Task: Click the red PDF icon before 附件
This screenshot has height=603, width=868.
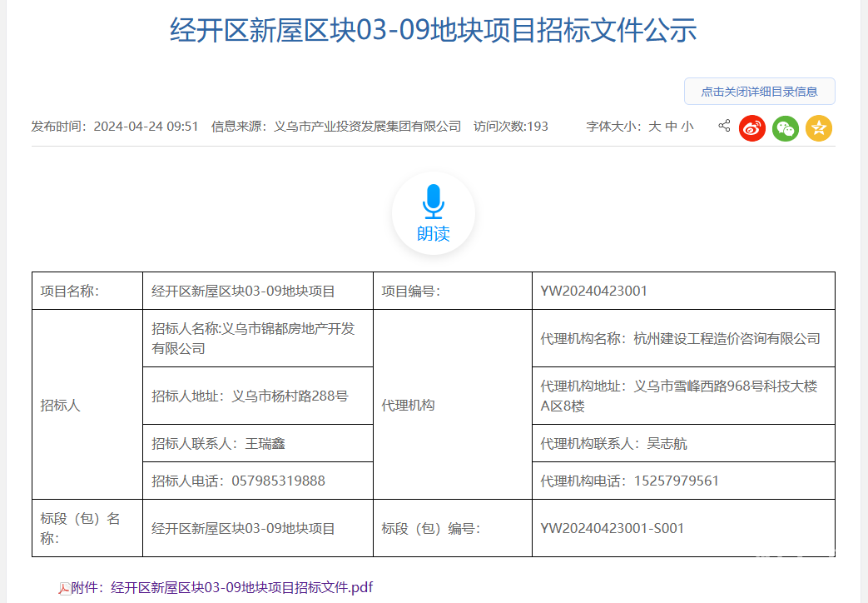Action: (x=64, y=588)
